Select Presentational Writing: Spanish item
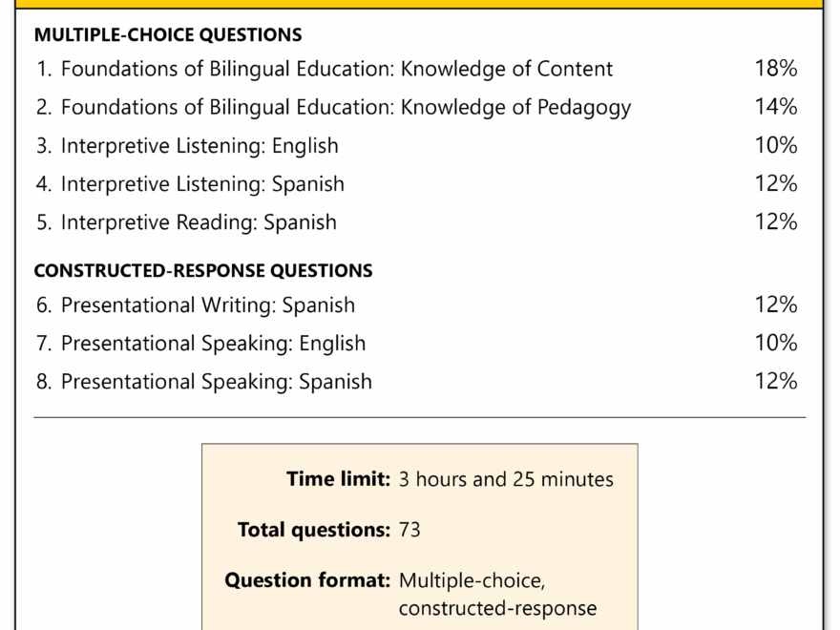Screen dimensions: 840x630 pos(207,305)
